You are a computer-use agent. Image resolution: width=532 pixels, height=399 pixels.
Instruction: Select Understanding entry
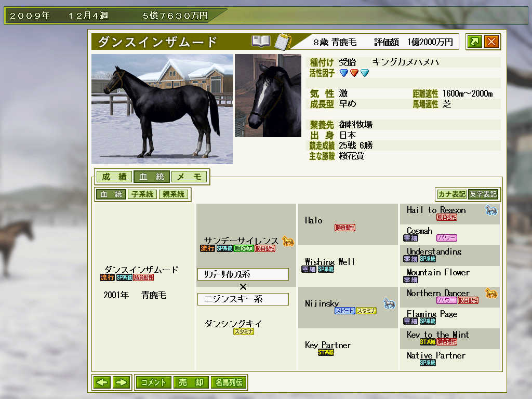coord(434,251)
